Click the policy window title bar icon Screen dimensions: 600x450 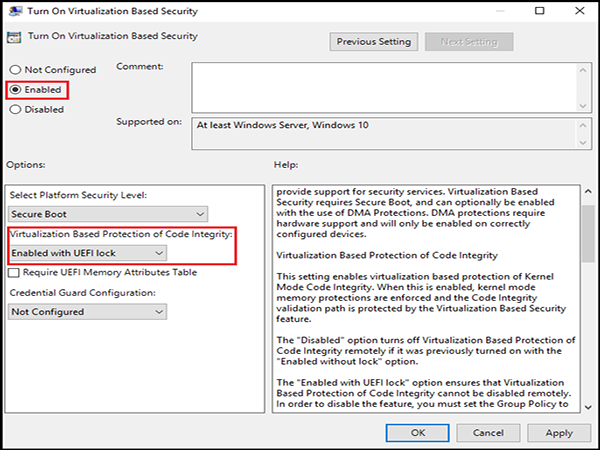point(15,11)
